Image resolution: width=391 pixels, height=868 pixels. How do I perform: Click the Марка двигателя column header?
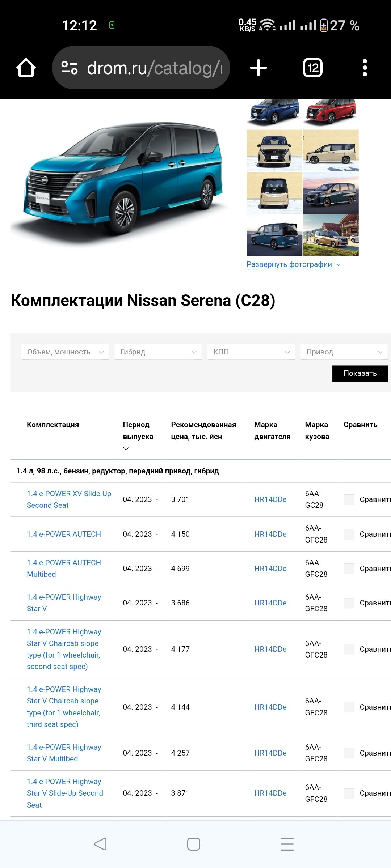272,430
